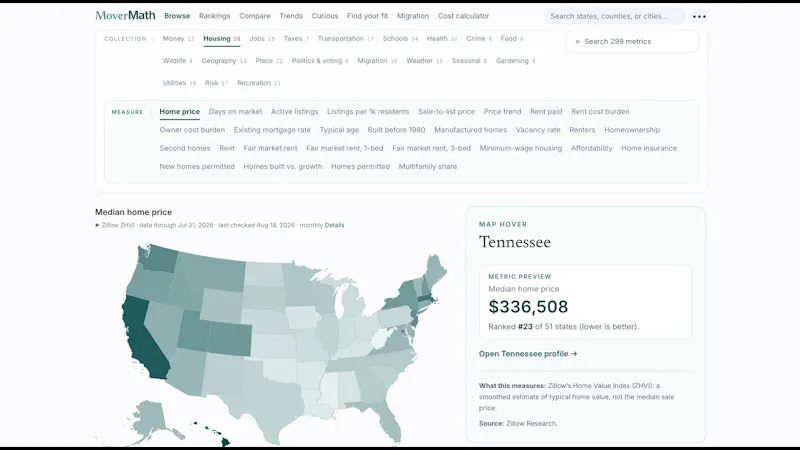Image resolution: width=800 pixels, height=450 pixels.
Task: Select the Vacancy rate measure
Action: click(x=538, y=130)
